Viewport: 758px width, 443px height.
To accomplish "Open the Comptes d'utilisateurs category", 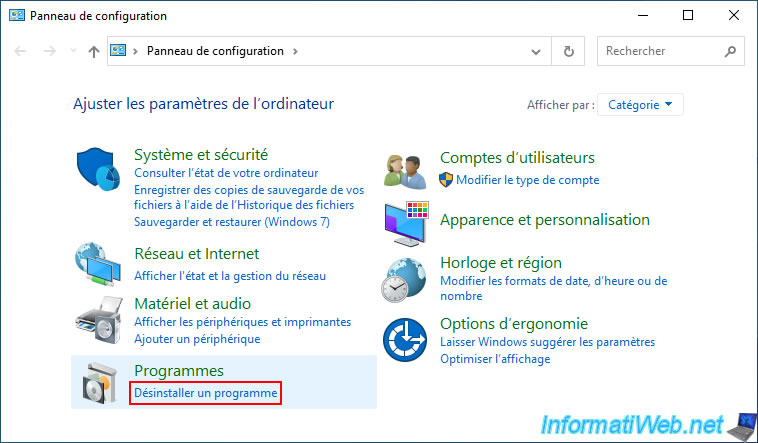I will 517,158.
